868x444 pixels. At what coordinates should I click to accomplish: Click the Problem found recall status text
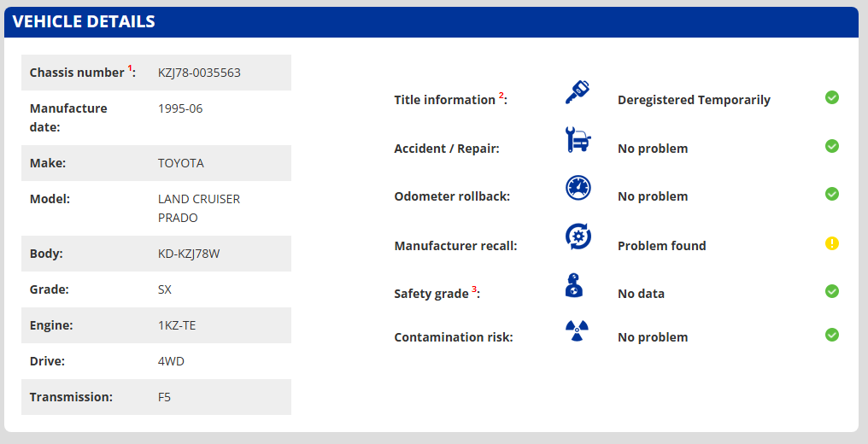tap(661, 246)
